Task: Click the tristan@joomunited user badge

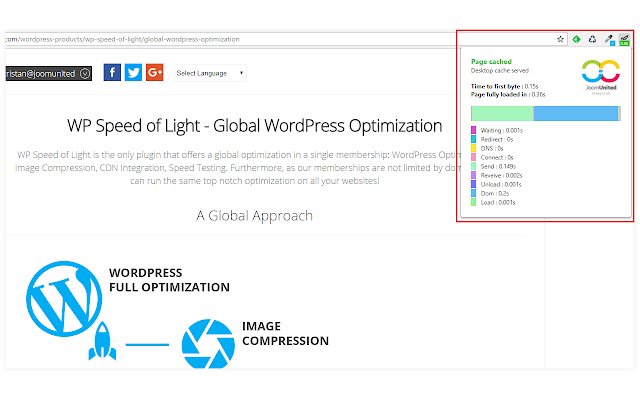Action: (48, 73)
